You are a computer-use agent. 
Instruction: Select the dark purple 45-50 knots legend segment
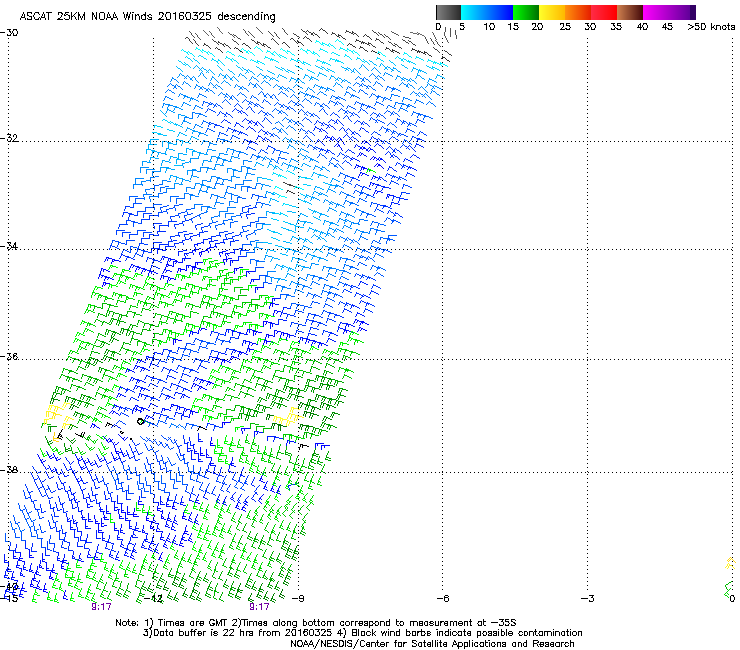pos(682,12)
